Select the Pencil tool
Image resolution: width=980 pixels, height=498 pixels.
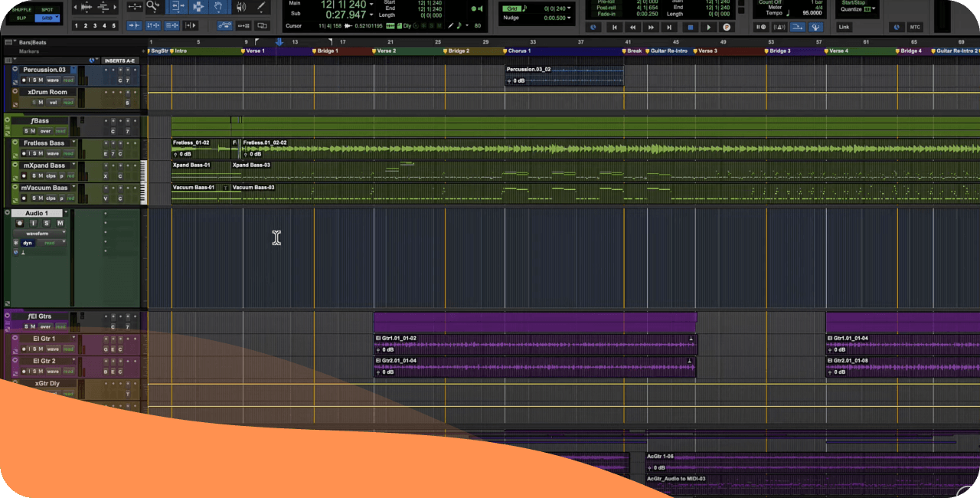click(x=263, y=7)
